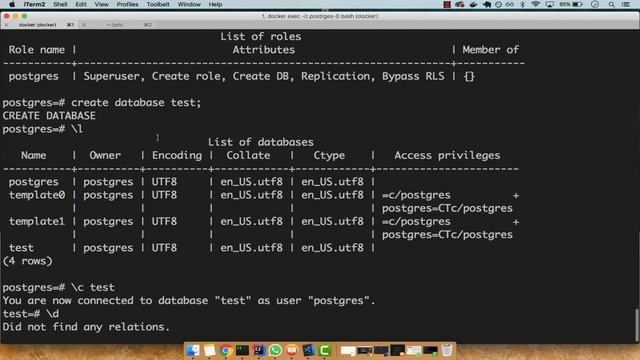640x360 pixels.
Task: Open the Wi-Fi menu bar icon
Action: 536,4
